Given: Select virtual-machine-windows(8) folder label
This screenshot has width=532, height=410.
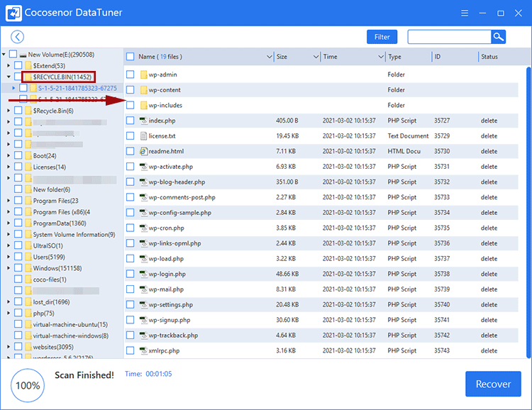Looking at the screenshot, I should (70, 336).
